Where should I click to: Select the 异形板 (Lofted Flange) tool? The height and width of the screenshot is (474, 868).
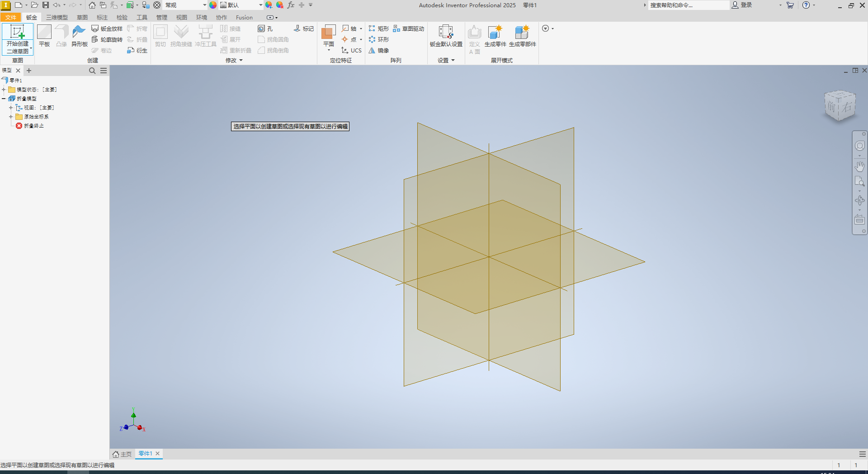tap(79, 36)
